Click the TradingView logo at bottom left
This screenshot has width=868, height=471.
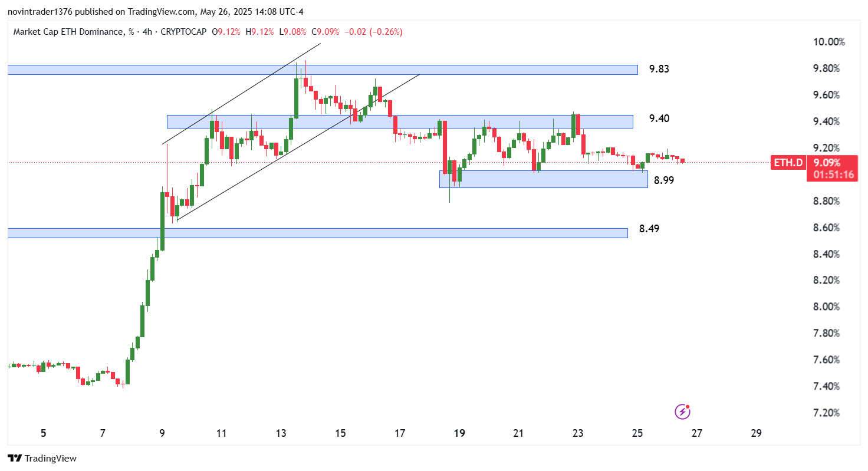[x=42, y=458]
